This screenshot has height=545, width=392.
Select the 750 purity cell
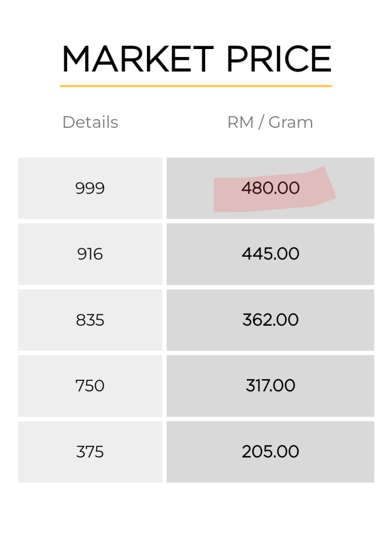coord(90,386)
